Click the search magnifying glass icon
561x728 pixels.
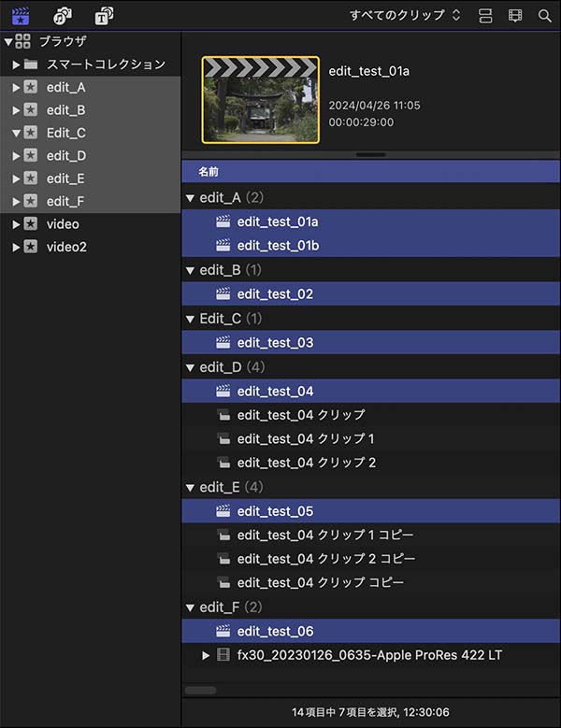(544, 16)
